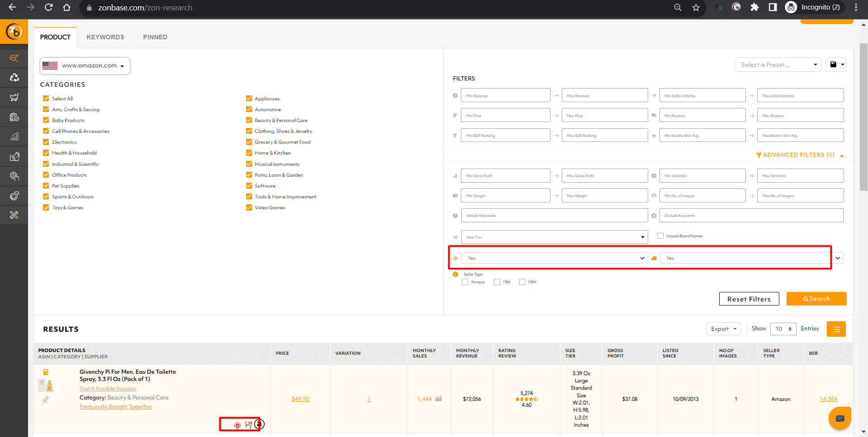
Task: Open the Select a Preset dropdown
Action: 777,64
